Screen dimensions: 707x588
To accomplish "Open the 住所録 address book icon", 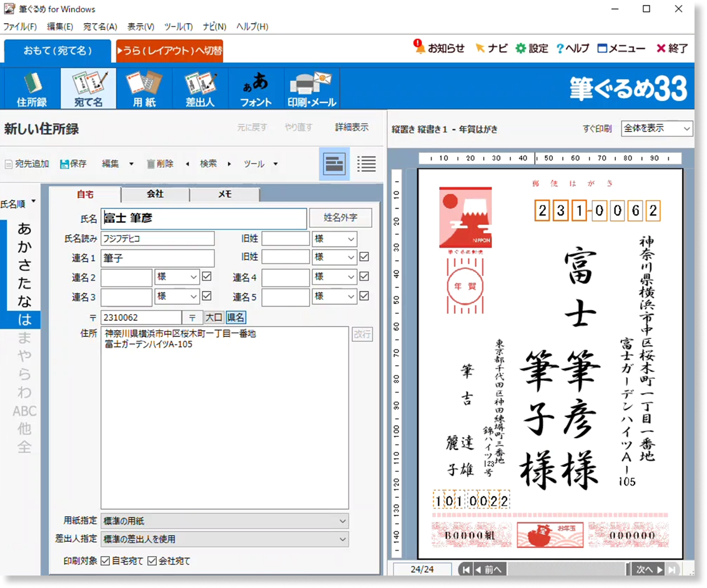I will coord(32,89).
